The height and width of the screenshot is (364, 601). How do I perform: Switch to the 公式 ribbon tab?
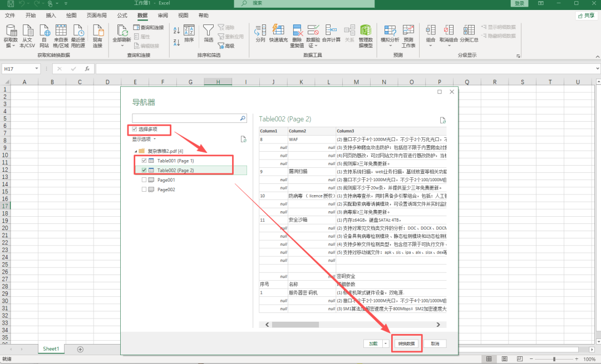tap(122, 16)
